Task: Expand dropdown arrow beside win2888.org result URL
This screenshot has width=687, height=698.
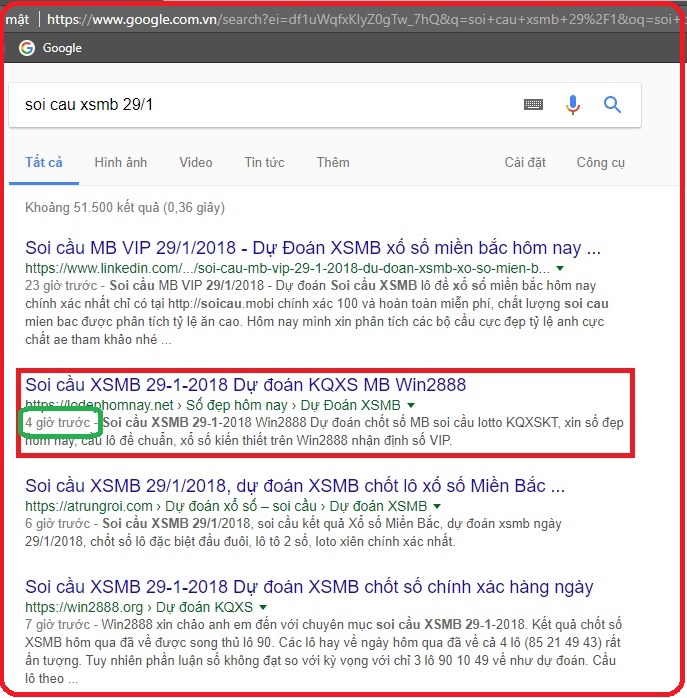Action: pyautogui.click(x=263, y=607)
